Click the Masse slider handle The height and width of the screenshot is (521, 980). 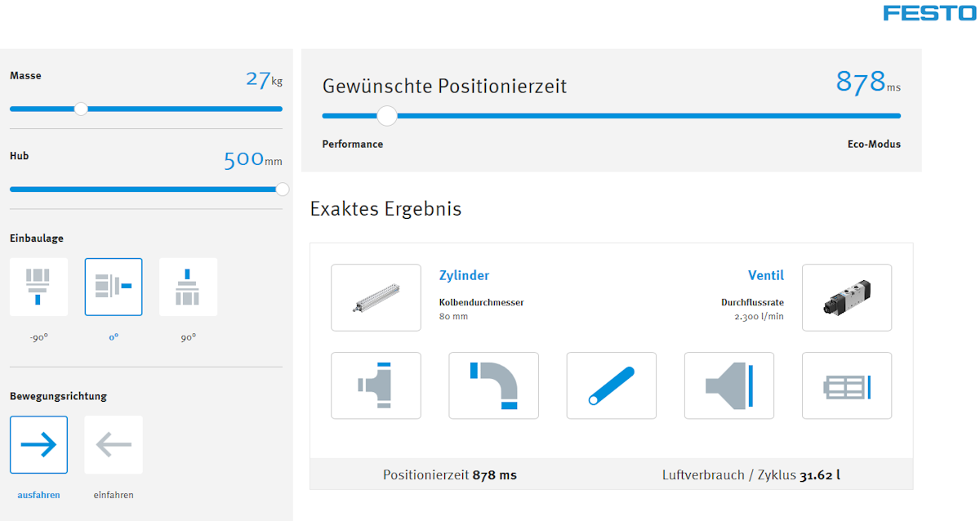(x=81, y=108)
